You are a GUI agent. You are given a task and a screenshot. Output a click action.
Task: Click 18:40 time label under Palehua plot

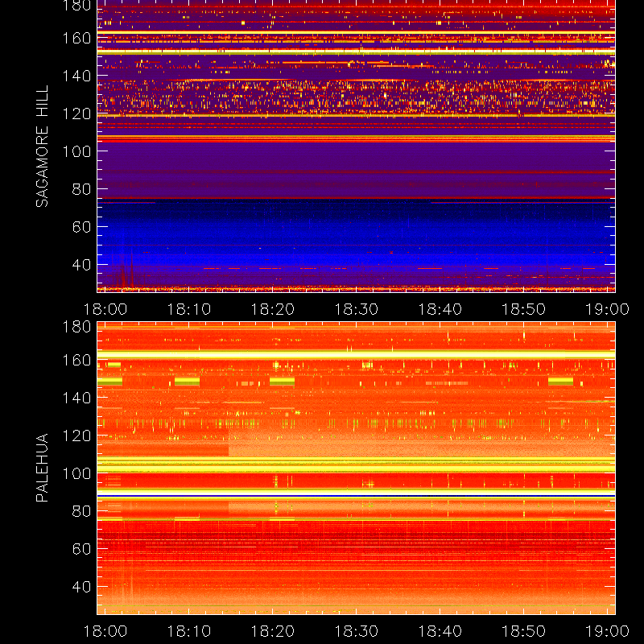pyautogui.click(x=440, y=631)
